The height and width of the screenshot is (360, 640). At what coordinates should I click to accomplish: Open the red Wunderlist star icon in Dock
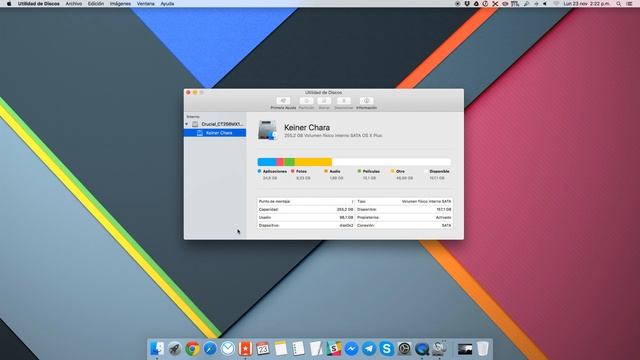245,349
